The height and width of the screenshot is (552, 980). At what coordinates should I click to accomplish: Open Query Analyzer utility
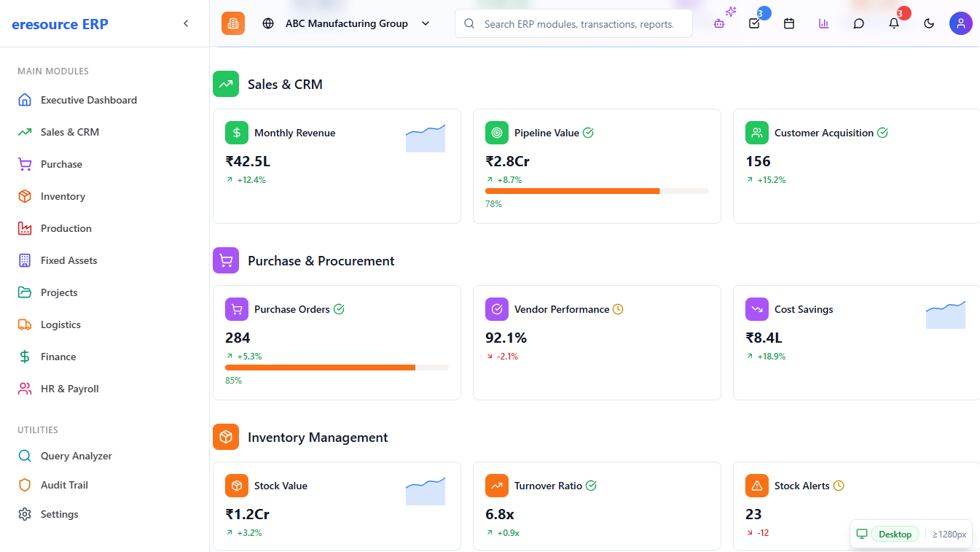point(76,456)
